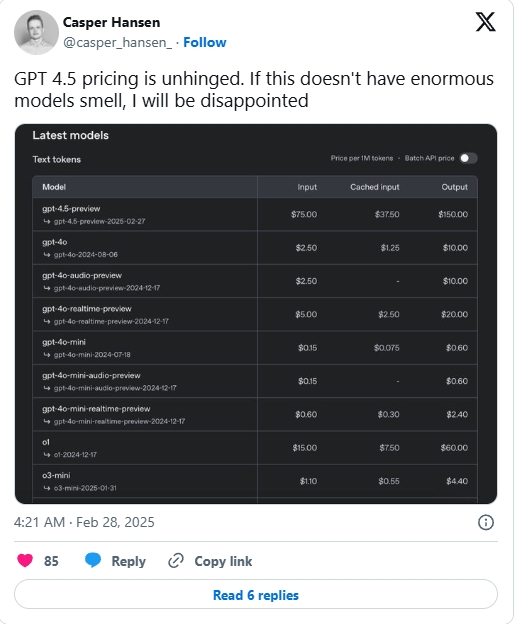Like the tweet with heart icon
Image resolution: width=514 pixels, height=624 pixels.
tap(25, 560)
